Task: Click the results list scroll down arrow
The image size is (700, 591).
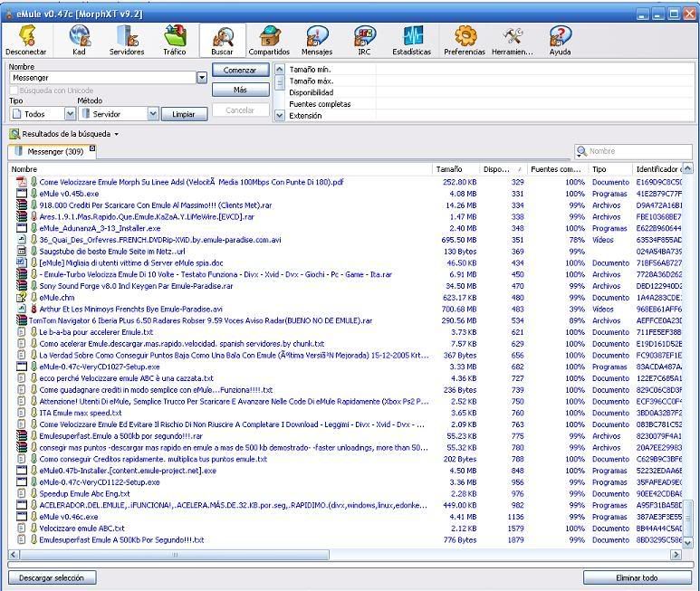Action: pos(688,542)
